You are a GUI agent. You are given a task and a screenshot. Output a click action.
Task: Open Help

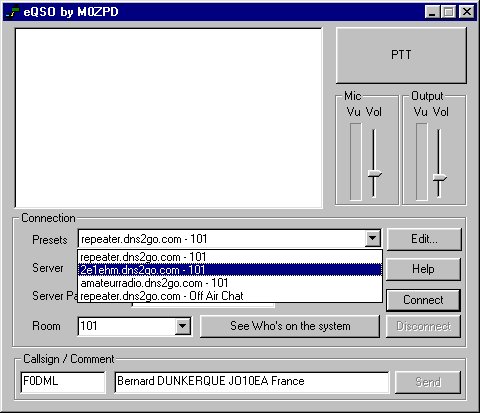click(423, 269)
